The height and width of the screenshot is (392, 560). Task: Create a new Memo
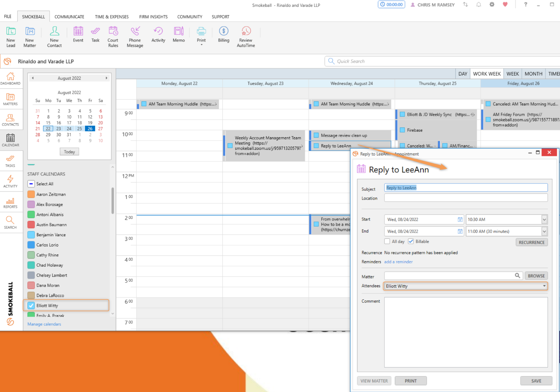pyautogui.click(x=178, y=34)
